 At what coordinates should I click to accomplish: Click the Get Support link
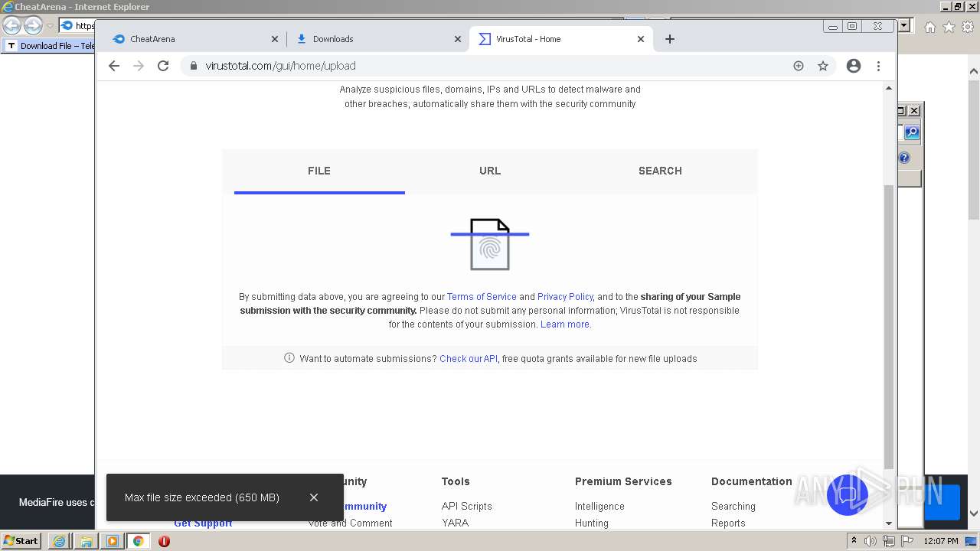[x=203, y=523]
